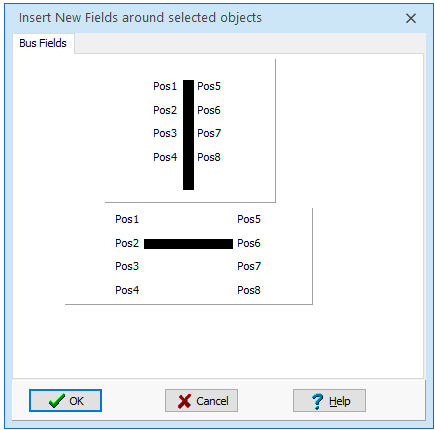Choose Pos1 on the vertical bus diagram
This screenshot has width=435, height=430.
pyautogui.click(x=165, y=86)
